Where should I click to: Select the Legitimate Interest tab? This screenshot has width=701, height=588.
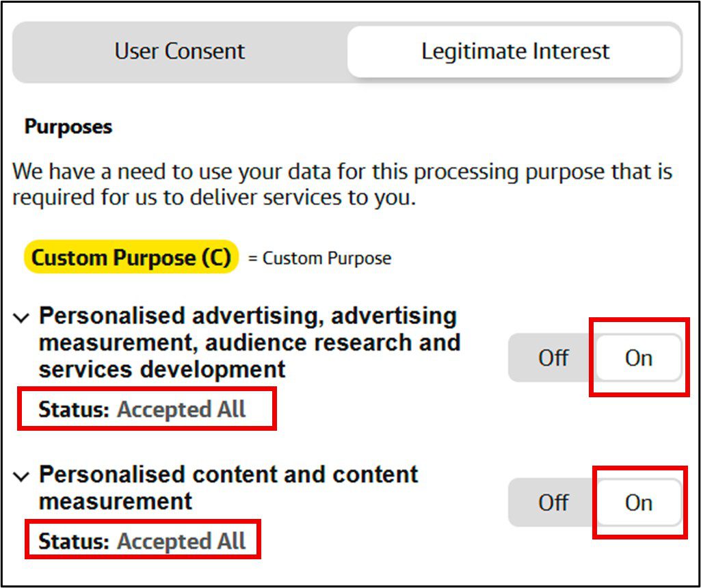(514, 52)
